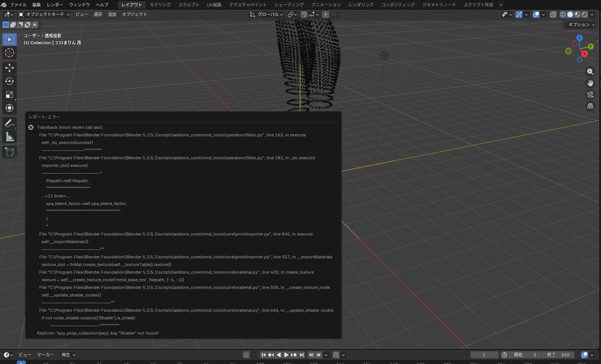Viewport: 601px width, 364px height.
Task: Choose solid viewport shading
Action: (x=570, y=15)
